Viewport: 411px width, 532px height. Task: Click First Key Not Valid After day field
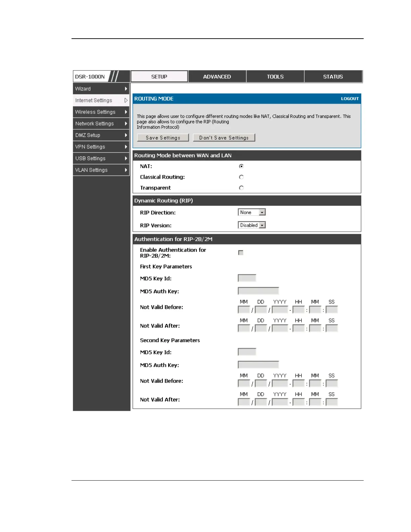point(261,328)
